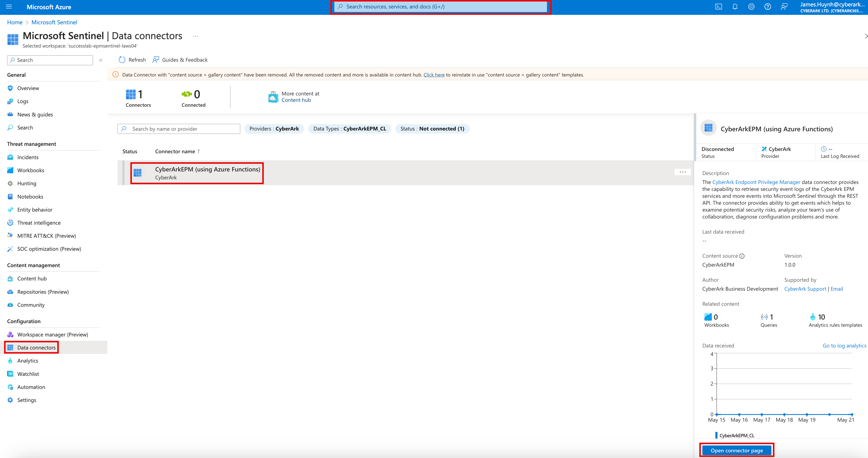Click the Search by name or provider field
The width and height of the screenshot is (868, 458).
pos(179,128)
